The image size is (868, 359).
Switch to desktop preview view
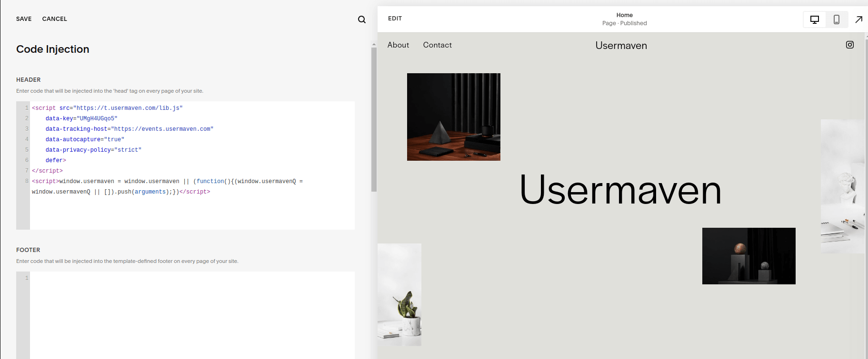click(x=815, y=19)
